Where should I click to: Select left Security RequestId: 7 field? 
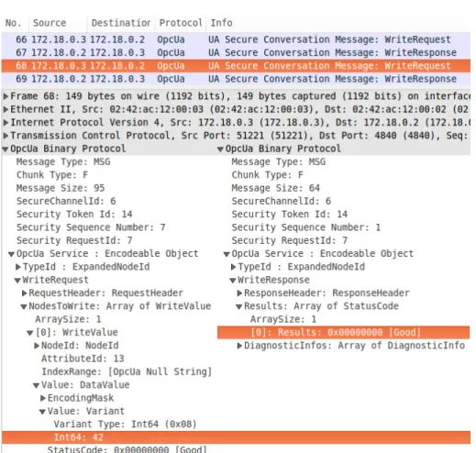click(x=74, y=240)
